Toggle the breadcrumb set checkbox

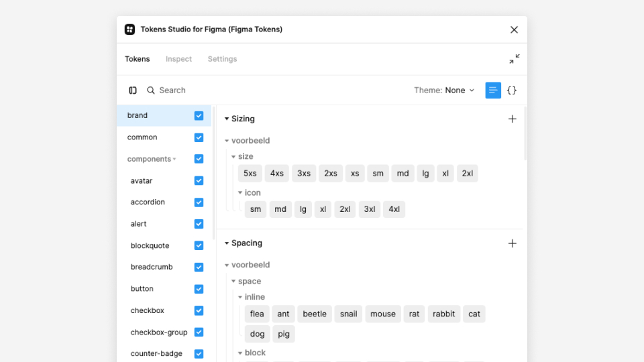click(x=199, y=267)
